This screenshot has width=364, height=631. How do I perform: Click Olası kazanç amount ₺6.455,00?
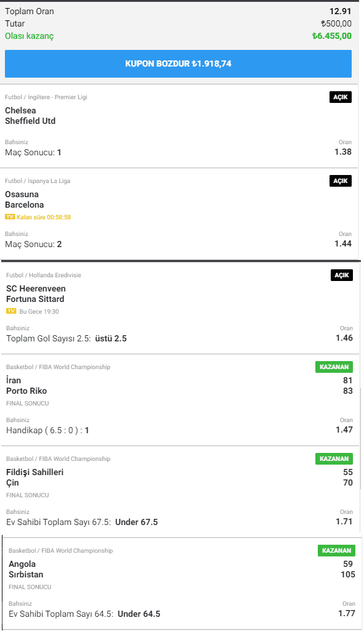[332, 36]
